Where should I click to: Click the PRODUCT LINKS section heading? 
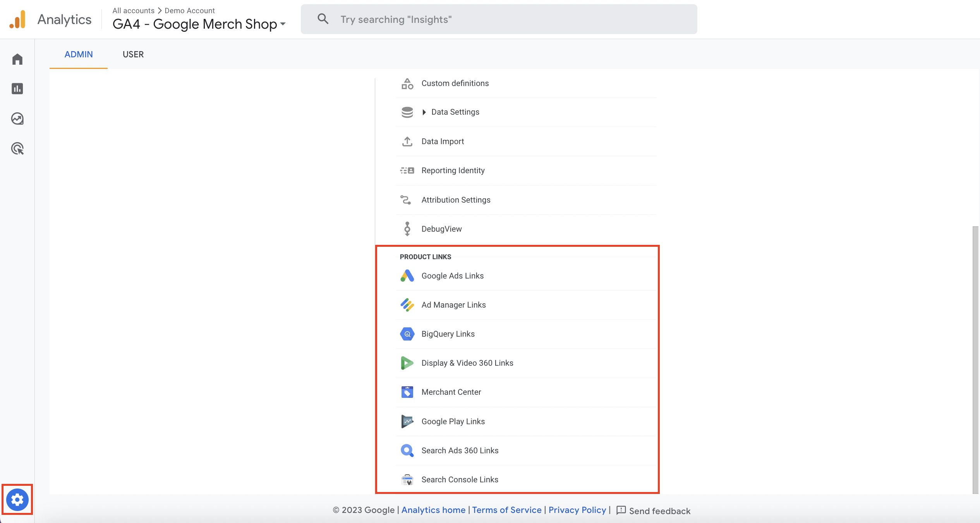(x=426, y=257)
